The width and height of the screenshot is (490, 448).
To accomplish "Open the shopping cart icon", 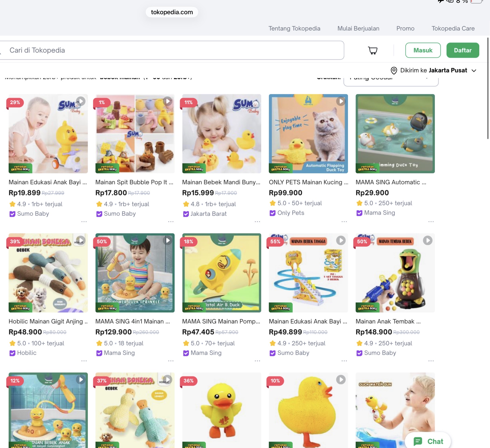I will point(372,50).
